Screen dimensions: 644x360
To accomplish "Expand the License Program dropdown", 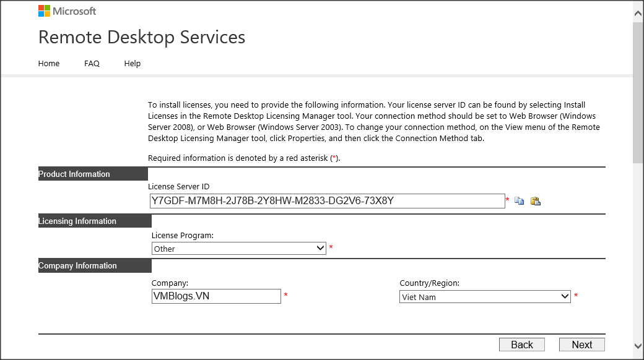I will pos(238,248).
